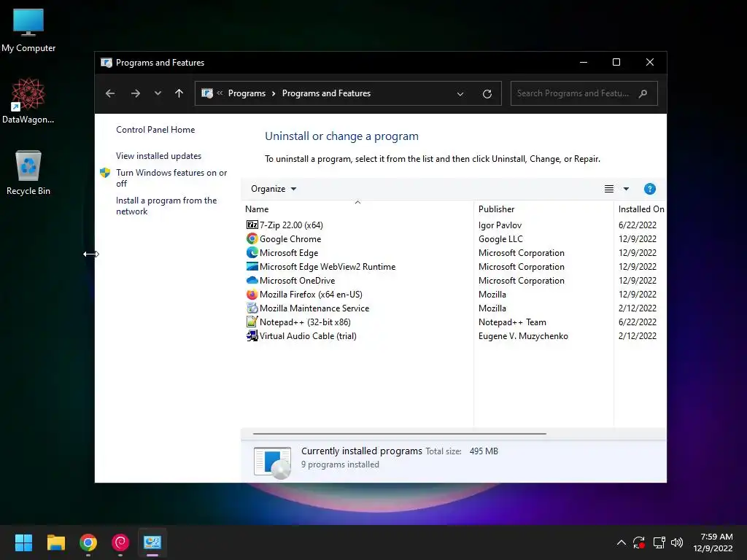This screenshot has width=747, height=560.
Task: Select the Google Chrome program icon
Action: [252, 238]
